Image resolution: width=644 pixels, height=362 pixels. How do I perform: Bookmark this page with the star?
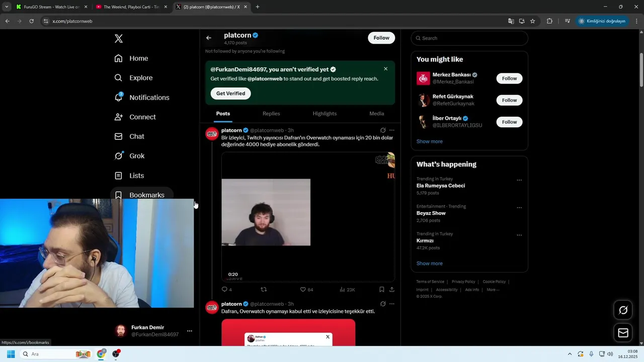(532, 21)
